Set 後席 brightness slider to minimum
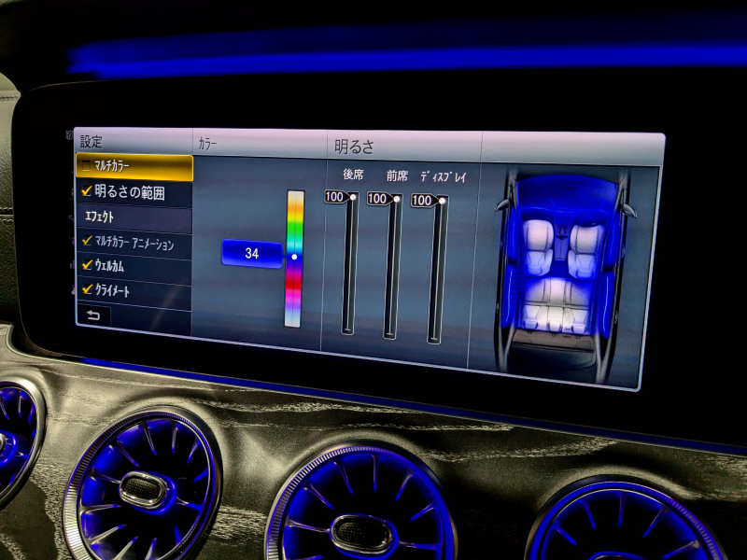Image resolution: width=747 pixels, height=560 pixels. pos(349,327)
